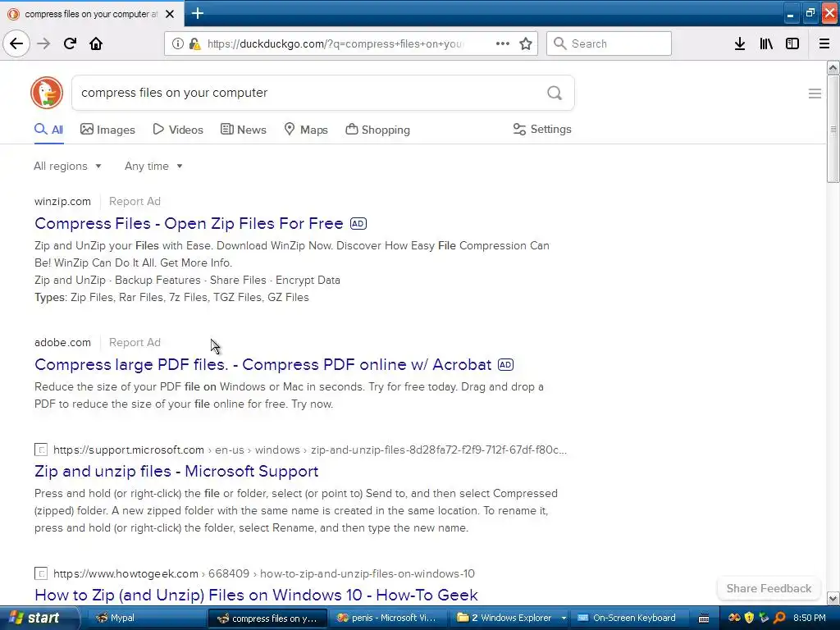840x630 pixels.
Task: Switch to the Shopping tab
Action: [x=377, y=130]
